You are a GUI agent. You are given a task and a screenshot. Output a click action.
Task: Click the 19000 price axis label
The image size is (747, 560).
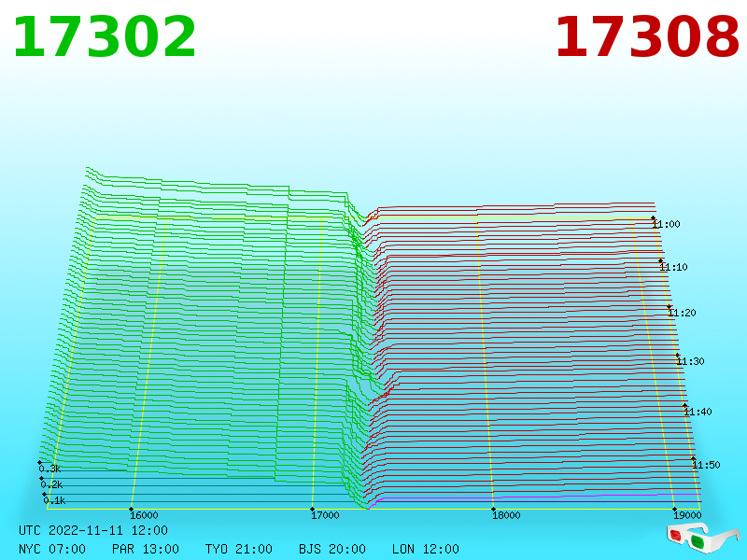687,515
